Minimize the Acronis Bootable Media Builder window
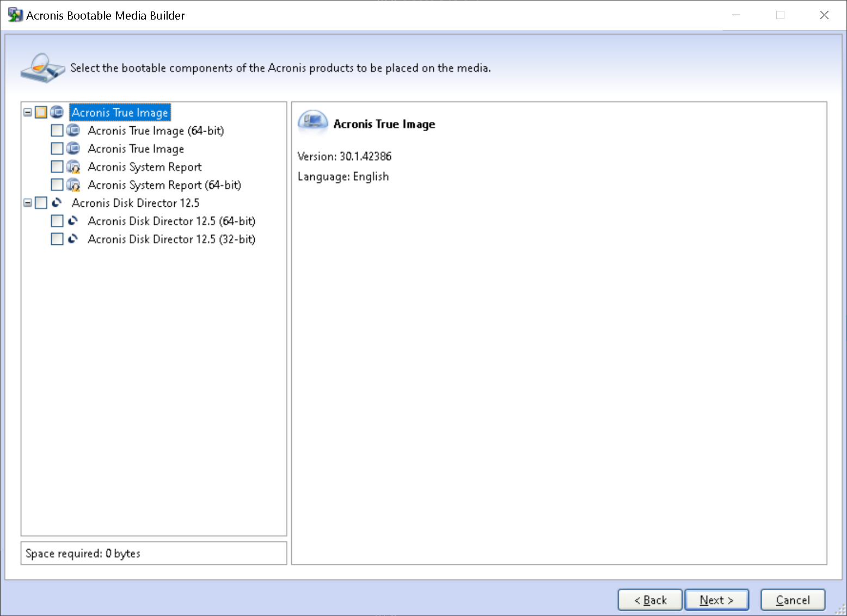 pyautogui.click(x=736, y=15)
